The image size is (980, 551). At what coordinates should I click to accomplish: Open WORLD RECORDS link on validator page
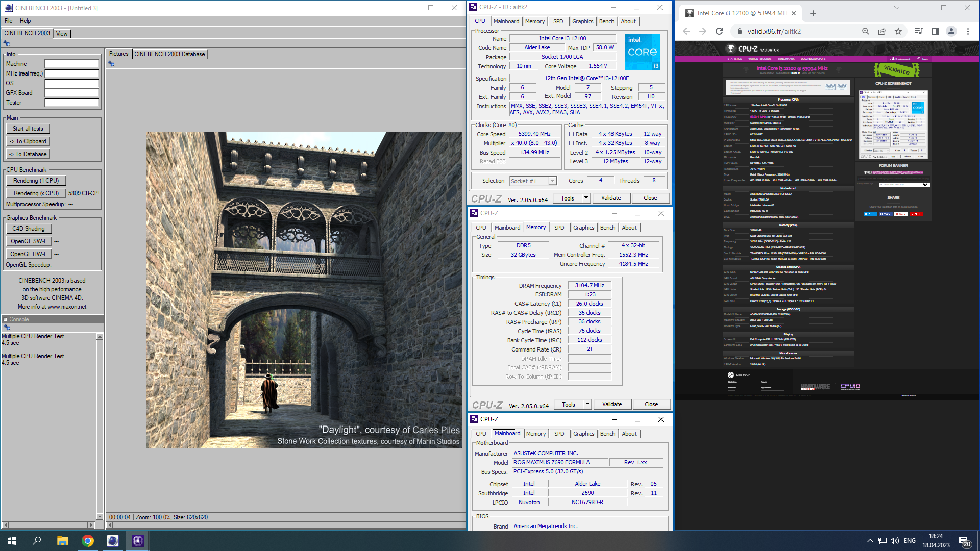pos(760,59)
